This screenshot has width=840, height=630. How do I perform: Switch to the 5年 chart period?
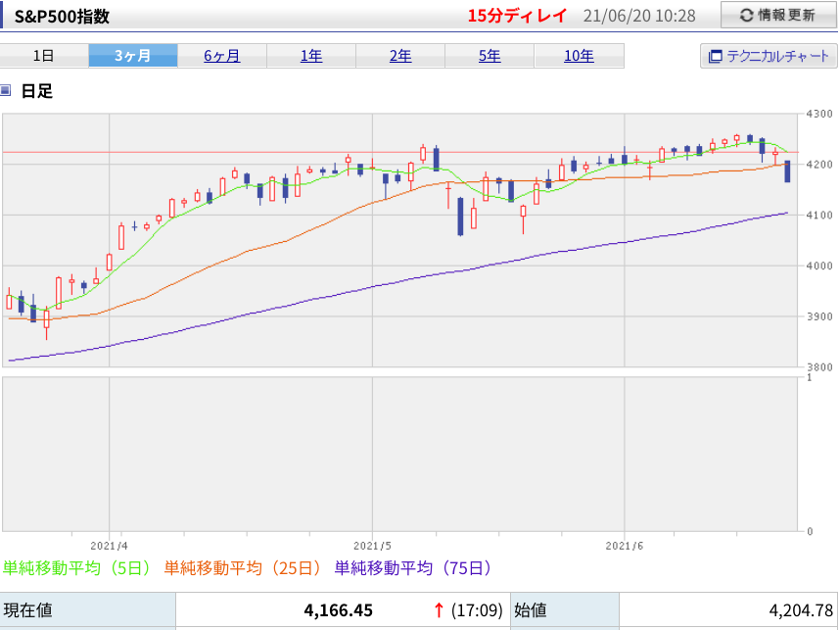(490, 56)
